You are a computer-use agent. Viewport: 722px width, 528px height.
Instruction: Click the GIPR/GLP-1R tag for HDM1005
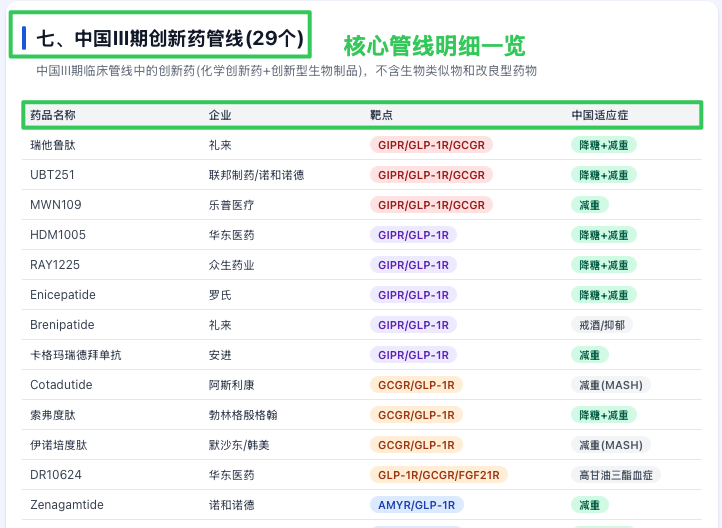(413, 235)
